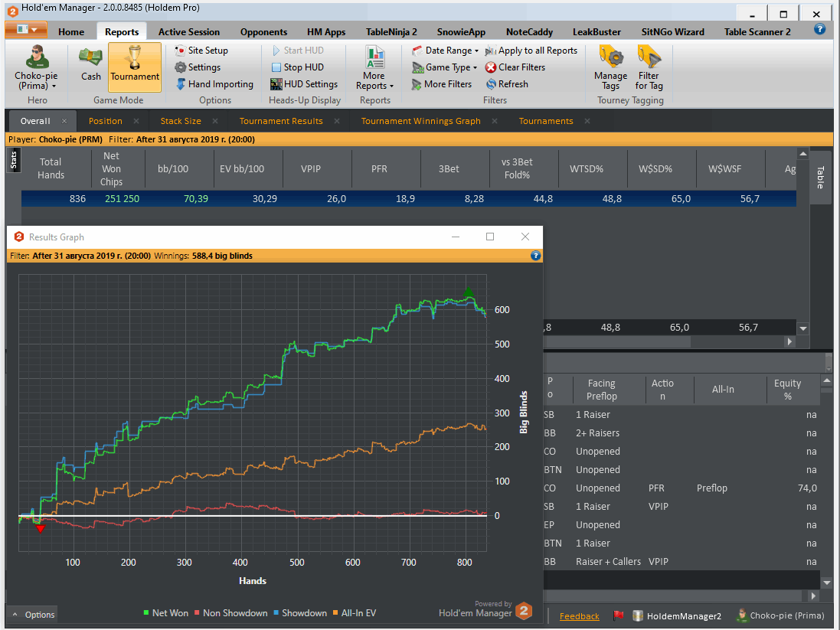
Task: Expand the Options panel in graph window
Action: tap(34, 615)
